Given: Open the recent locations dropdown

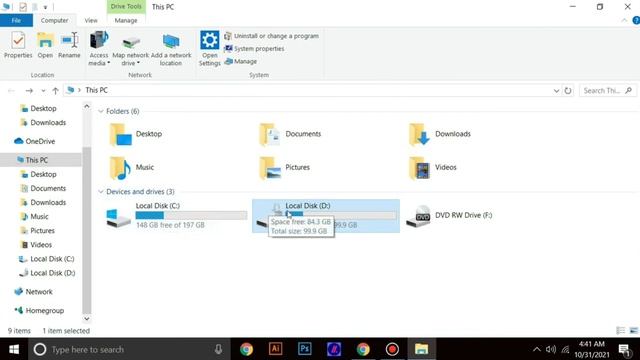Looking at the screenshot, I should pyautogui.click(x=43, y=91).
